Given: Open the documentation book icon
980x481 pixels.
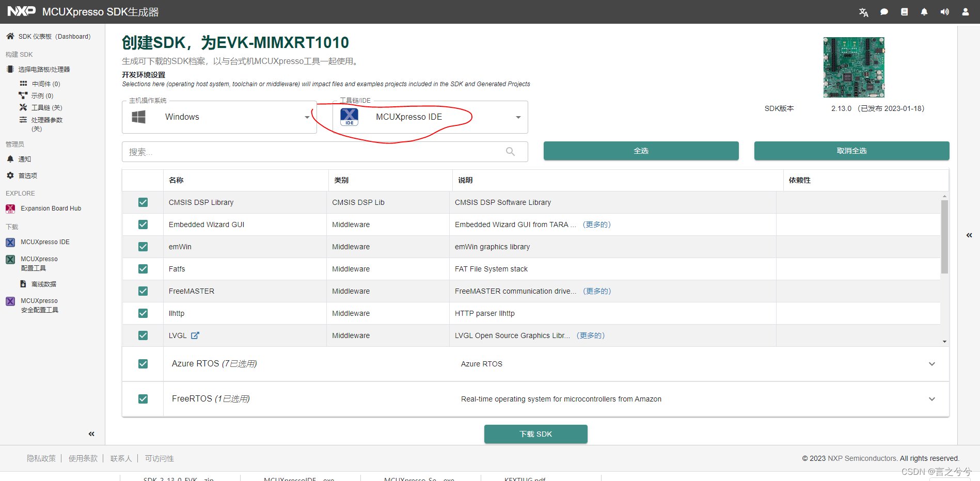Looking at the screenshot, I should [x=904, y=12].
